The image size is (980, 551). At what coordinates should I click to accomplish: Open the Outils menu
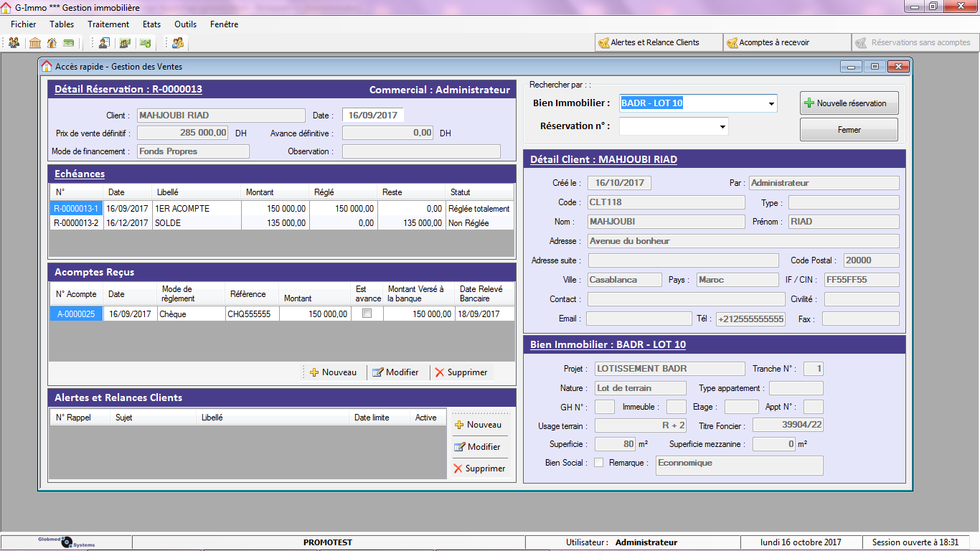click(x=186, y=24)
